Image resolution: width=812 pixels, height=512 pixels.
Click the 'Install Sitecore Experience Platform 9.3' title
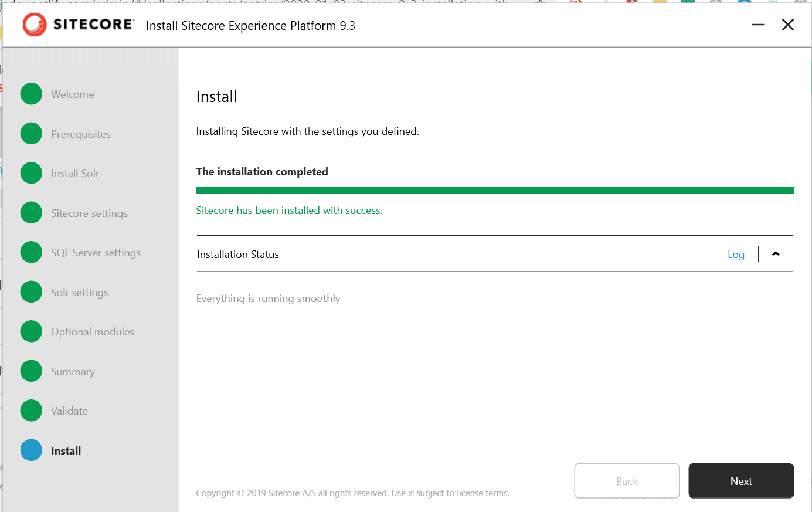coord(250,26)
